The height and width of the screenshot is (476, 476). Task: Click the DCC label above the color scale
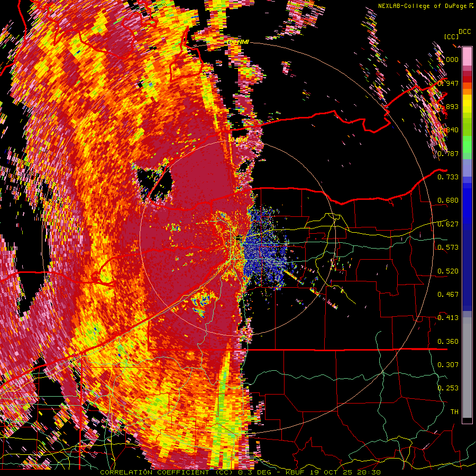(x=464, y=32)
